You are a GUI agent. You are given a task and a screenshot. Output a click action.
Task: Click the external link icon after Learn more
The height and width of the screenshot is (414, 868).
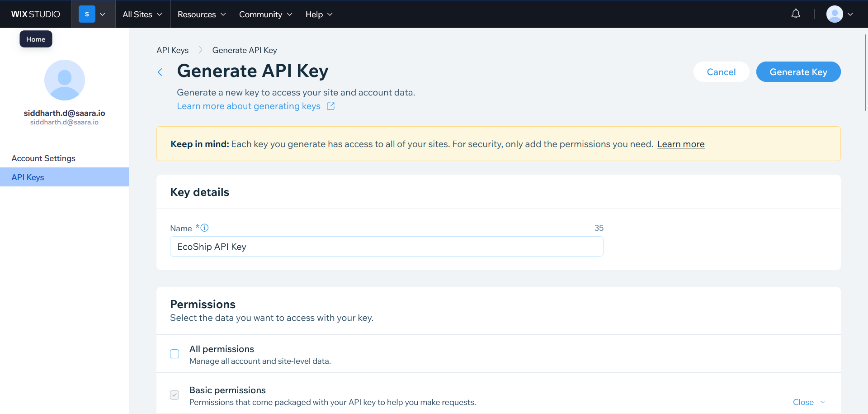click(x=331, y=106)
